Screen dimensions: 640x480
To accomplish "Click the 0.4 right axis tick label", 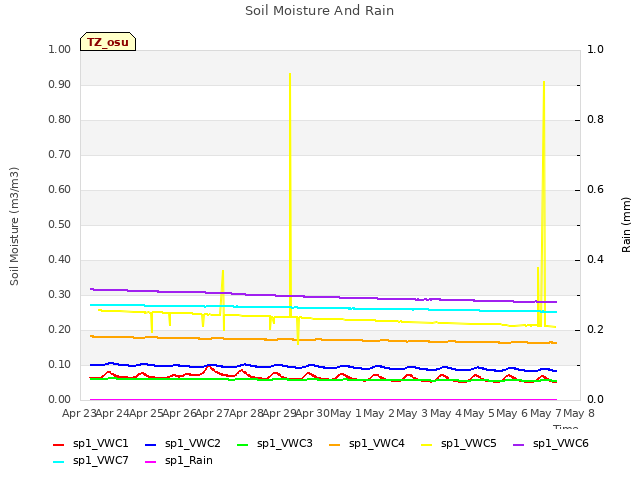I will coord(595,260).
